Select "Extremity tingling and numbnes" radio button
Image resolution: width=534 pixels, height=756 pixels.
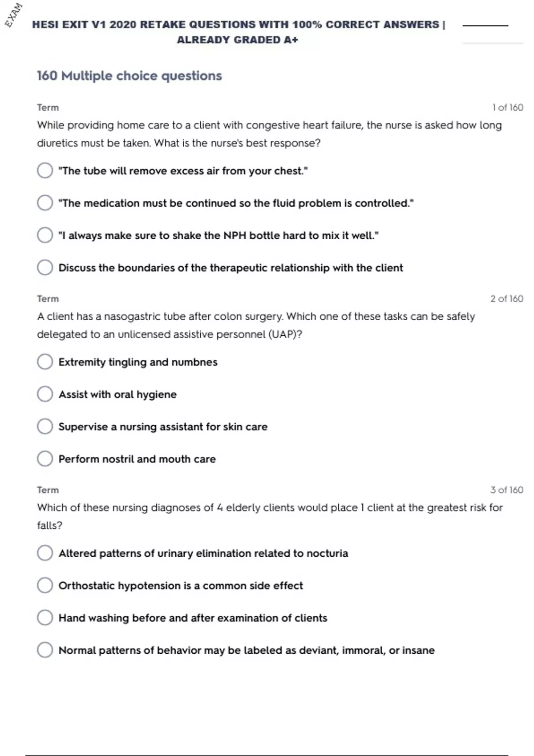click(45, 362)
